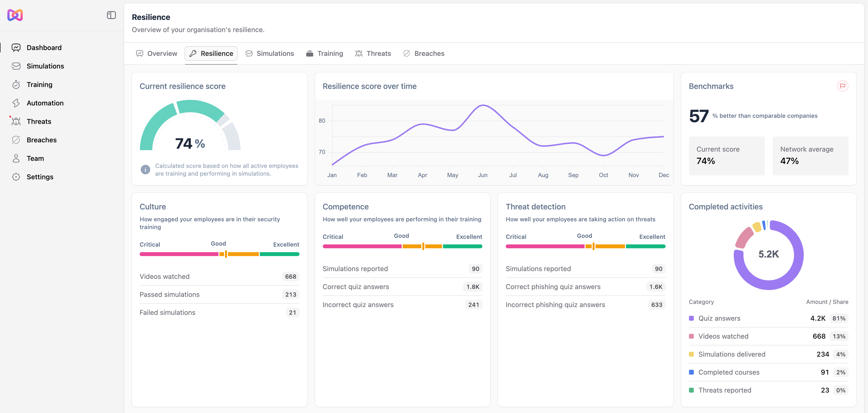This screenshot has height=413, width=868.
Task: Open Simulations envelope icon in sidebar
Action: point(16,66)
